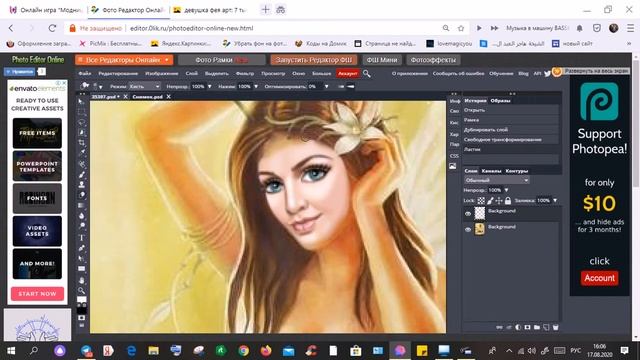Screen dimensions: 640x360
Task: Delete layer with trash icon
Action: pyautogui.click(x=555, y=327)
